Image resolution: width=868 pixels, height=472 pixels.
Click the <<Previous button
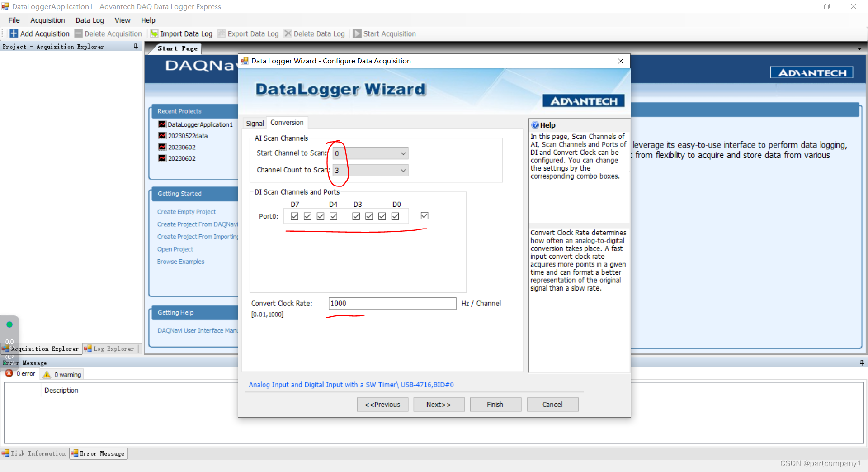pos(382,405)
